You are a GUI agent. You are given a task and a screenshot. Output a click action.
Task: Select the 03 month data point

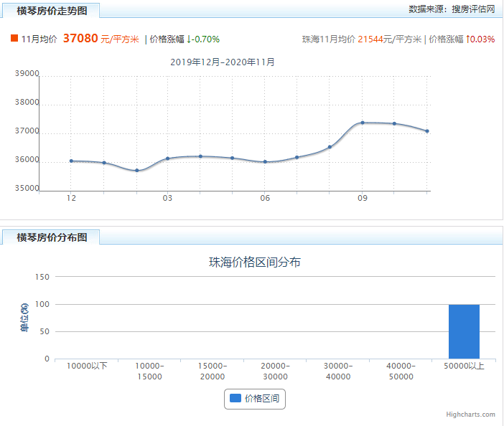(167, 158)
